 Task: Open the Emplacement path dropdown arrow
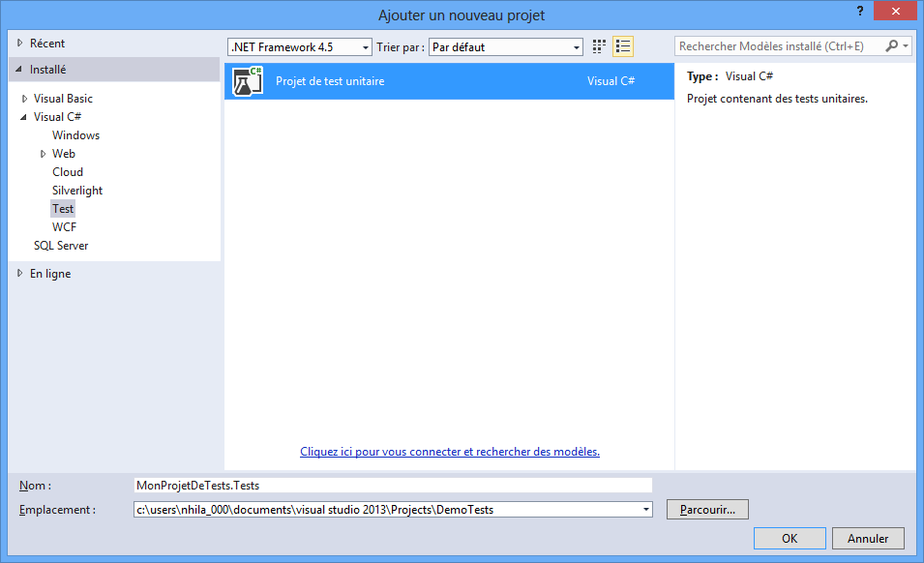(646, 510)
